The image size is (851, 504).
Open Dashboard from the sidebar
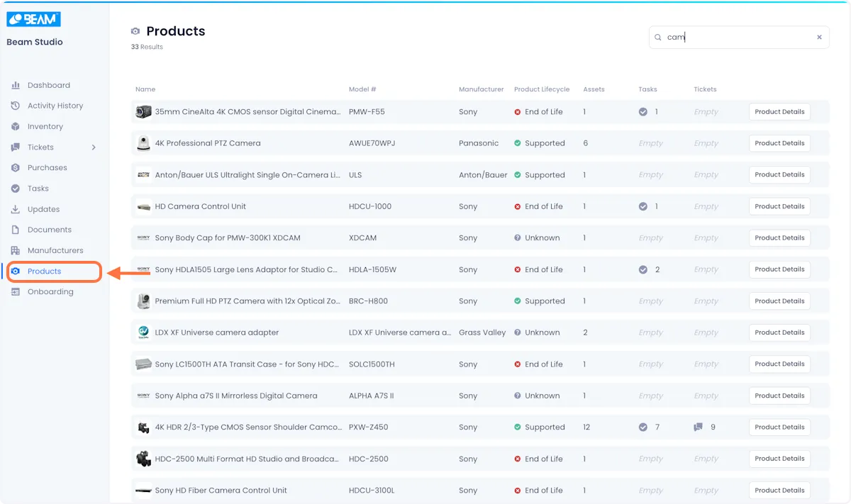(49, 85)
